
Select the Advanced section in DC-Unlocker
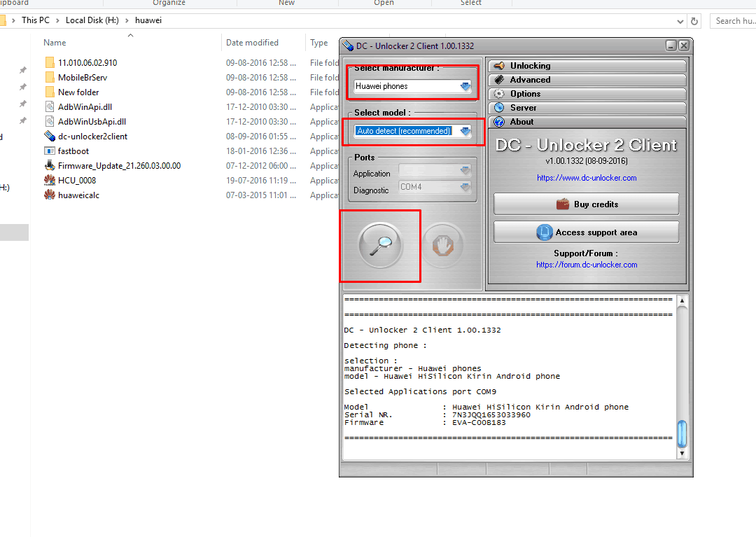499,79
